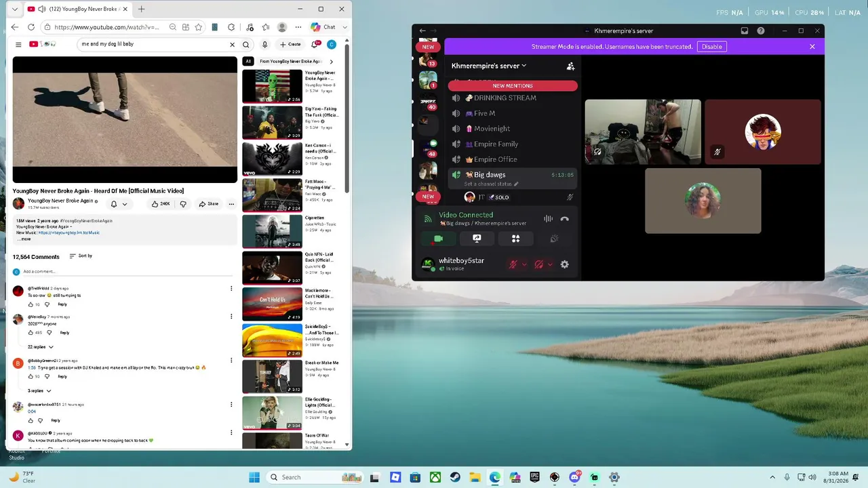Open Discord activities launcher button
The height and width of the screenshot is (488, 868).
[515, 239]
